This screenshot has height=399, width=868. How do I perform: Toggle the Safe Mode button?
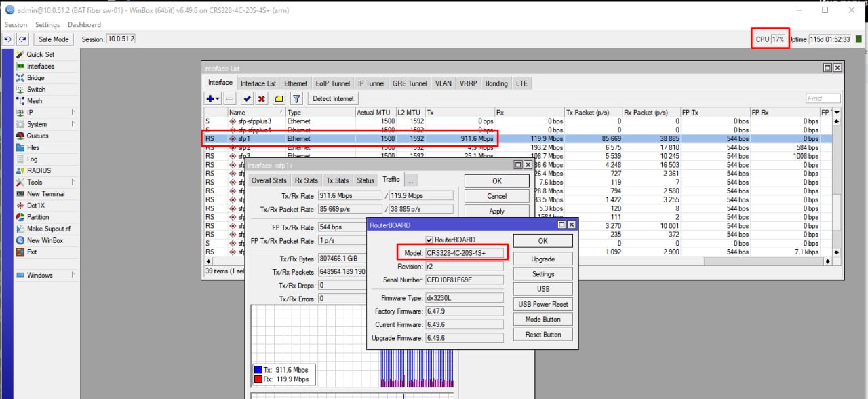pyautogui.click(x=54, y=39)
